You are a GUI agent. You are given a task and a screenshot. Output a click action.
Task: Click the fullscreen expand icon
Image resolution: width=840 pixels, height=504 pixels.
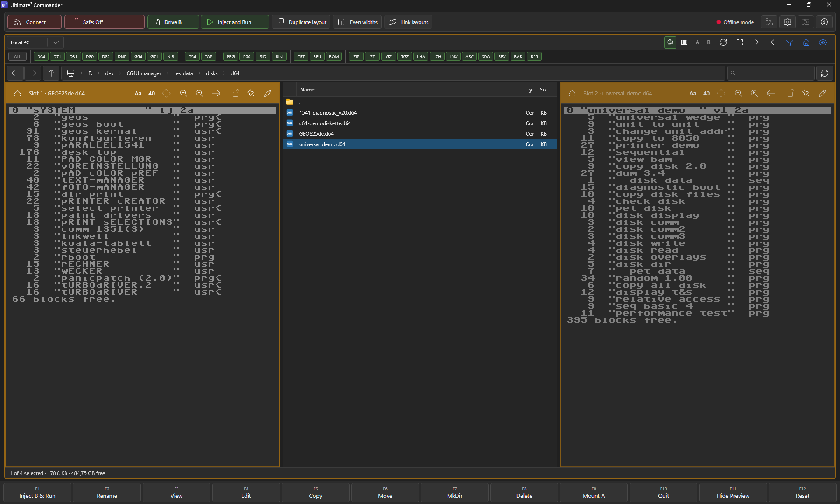(740, 42)
